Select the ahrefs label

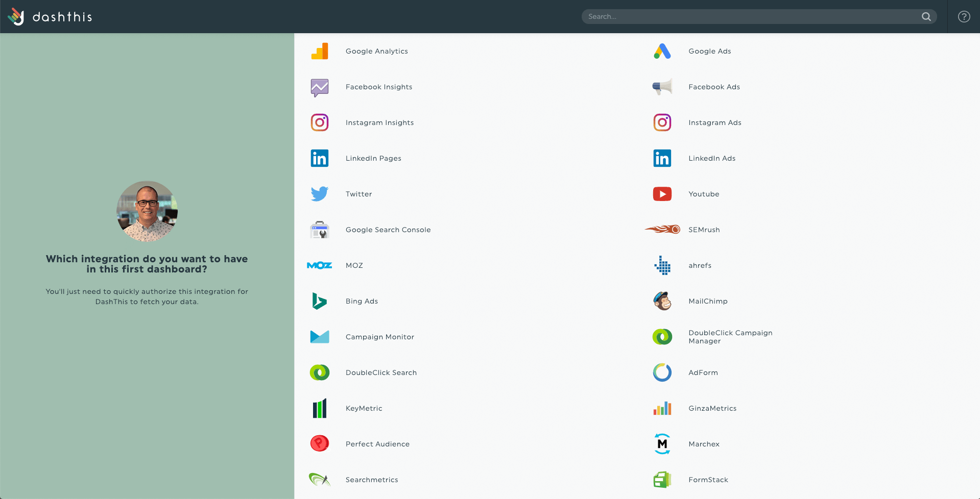point(700,265)
